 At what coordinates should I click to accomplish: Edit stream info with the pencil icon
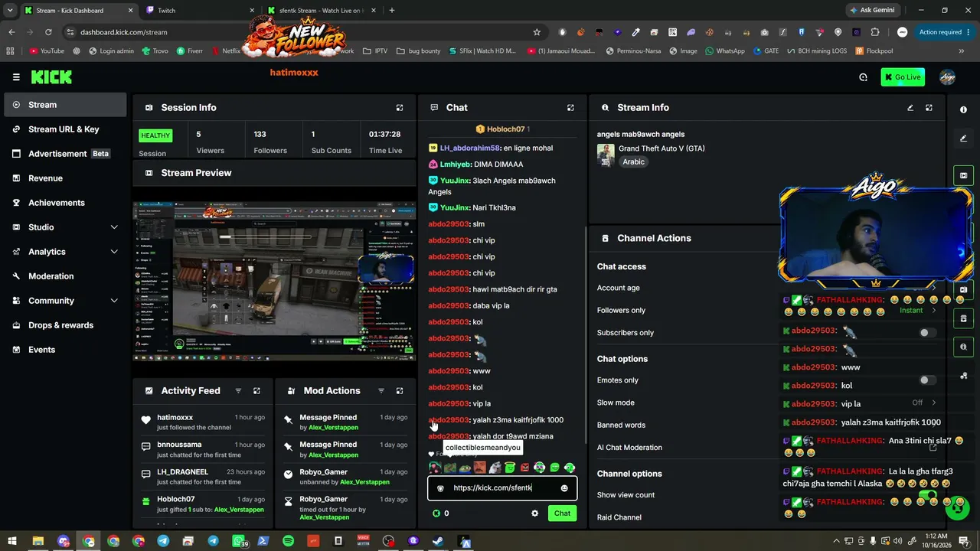click(910, 108)
